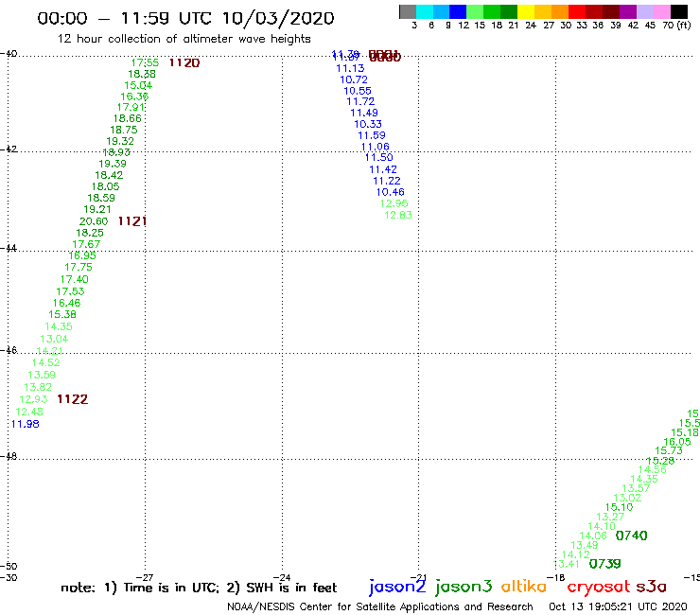The image size is (700, 615).
Task: Click the -18 longitude axis label
Action: pos(556,577)
